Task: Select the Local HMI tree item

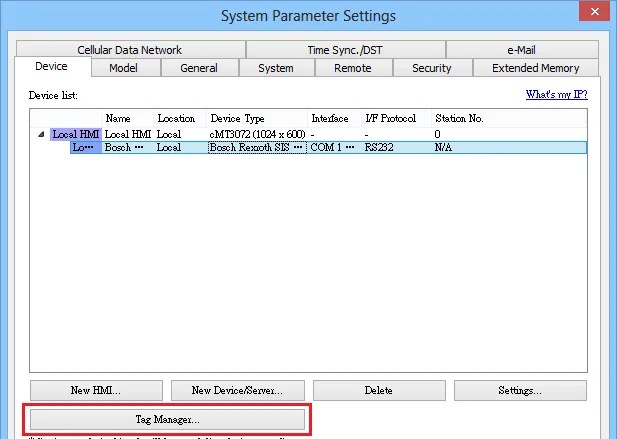Action: pyautogui.click(x=76, y=134)
